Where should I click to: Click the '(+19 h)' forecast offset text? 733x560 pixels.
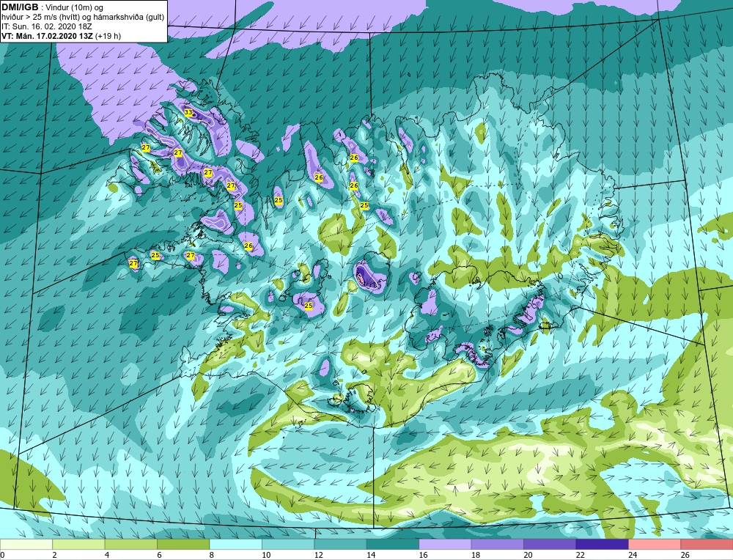(x=108, y=36)
